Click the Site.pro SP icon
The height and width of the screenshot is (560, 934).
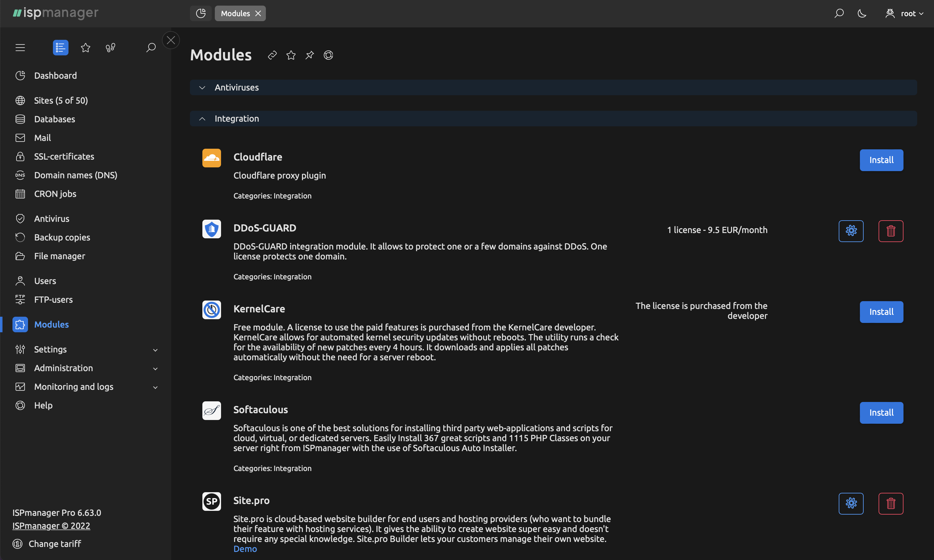click(x=211, y=502)
